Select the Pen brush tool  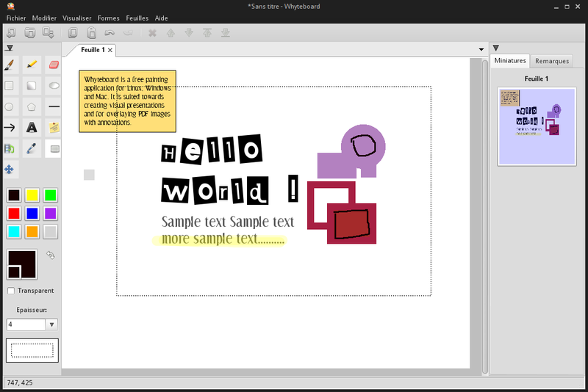10,65
